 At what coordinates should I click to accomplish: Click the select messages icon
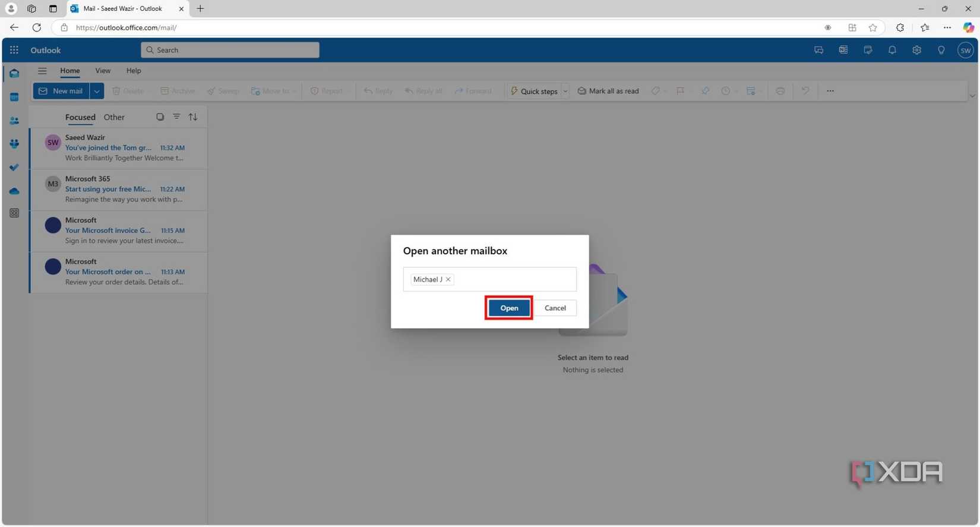pyautogui.click(x=160, y=117)
